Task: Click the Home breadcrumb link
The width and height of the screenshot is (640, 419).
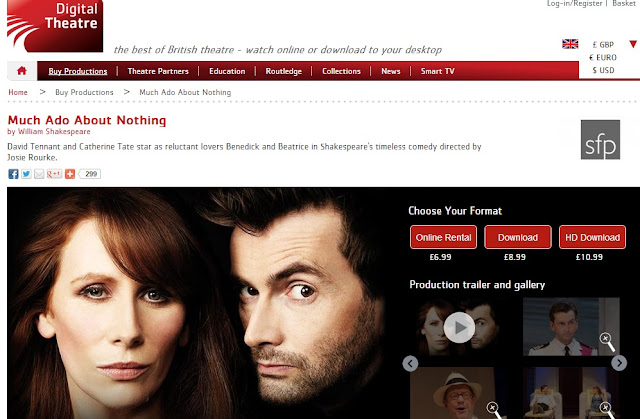Action: tap(18, 92)
